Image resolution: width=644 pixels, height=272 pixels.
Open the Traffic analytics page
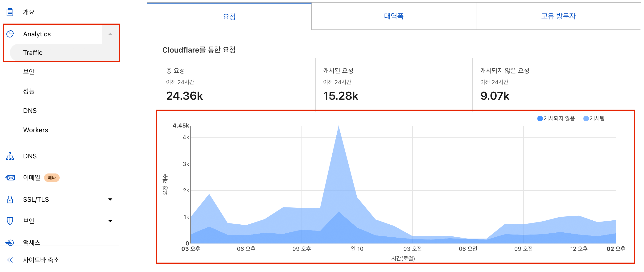pos(33,53)
